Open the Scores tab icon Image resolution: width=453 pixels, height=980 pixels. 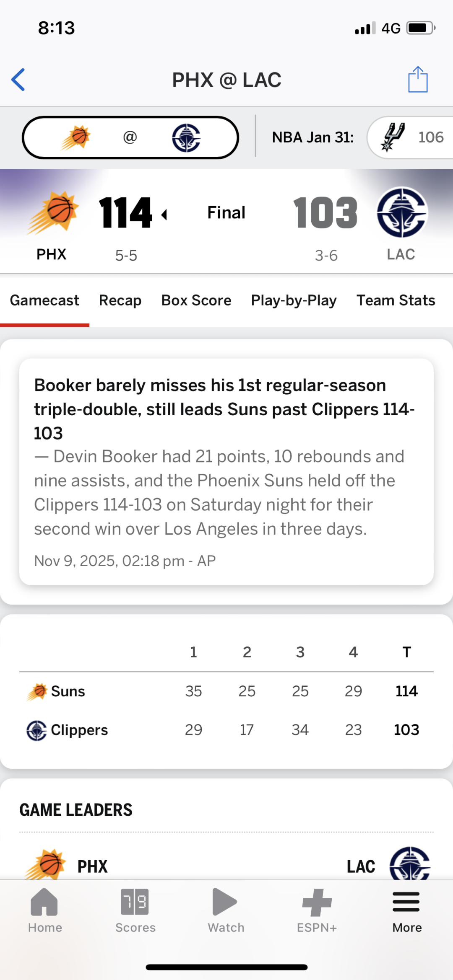[135, 910]
